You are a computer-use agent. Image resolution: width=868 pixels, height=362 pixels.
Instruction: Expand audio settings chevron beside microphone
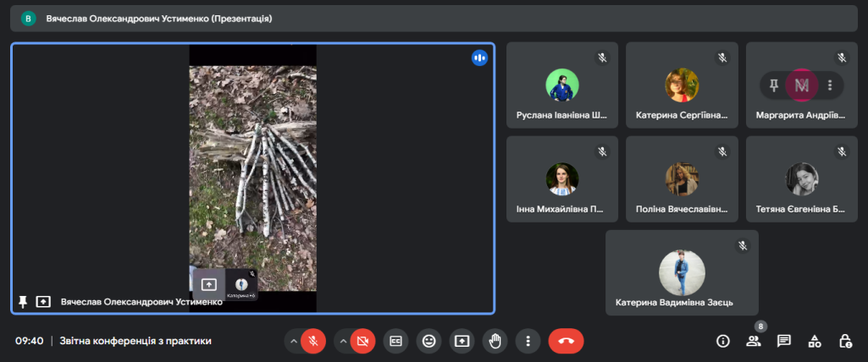coord(294,341)
